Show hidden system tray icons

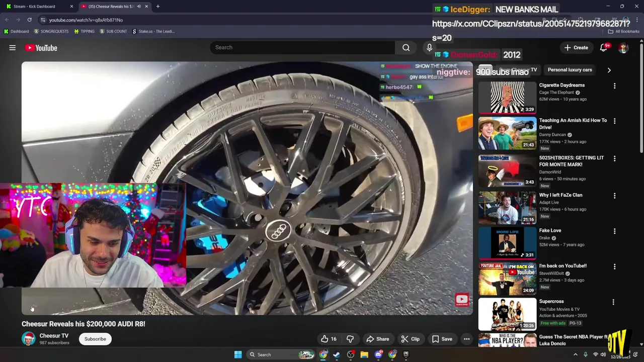[x=576, y=354]
